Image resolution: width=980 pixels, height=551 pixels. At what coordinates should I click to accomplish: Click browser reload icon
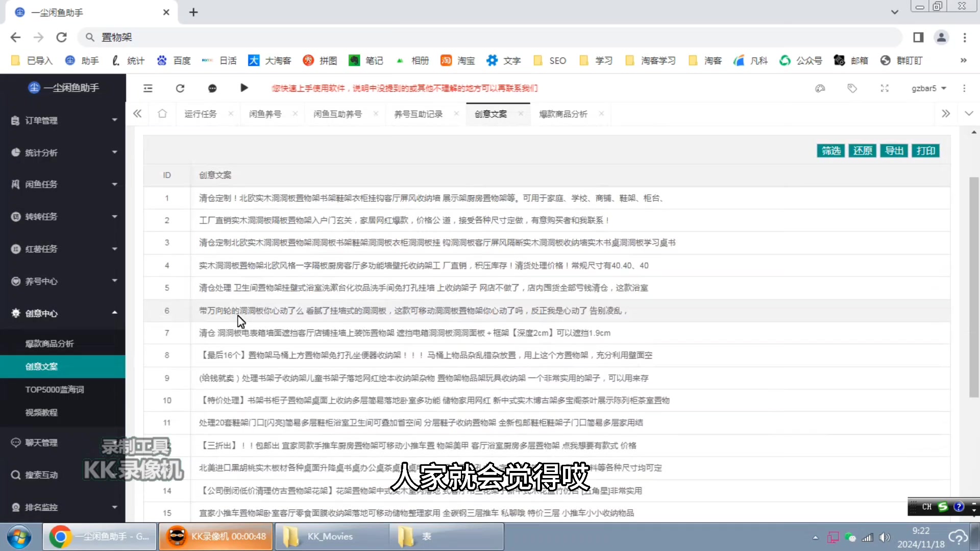pyautogui.click(x=62, y=37)
